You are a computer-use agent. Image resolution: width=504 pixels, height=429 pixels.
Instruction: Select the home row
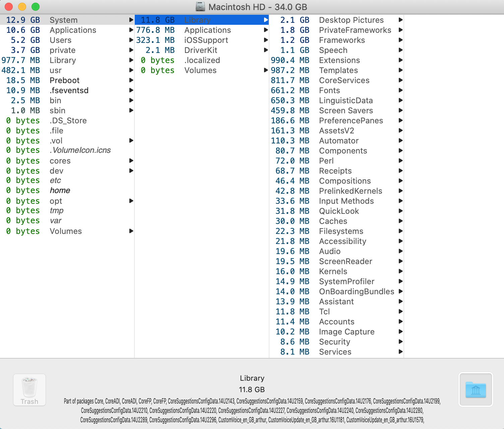67,190
